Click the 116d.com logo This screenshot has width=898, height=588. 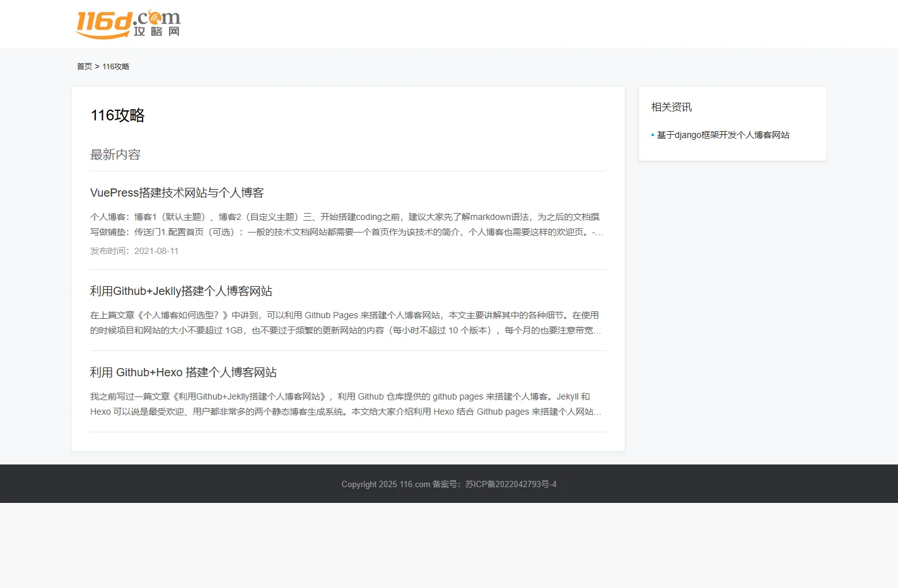point(129,24)
